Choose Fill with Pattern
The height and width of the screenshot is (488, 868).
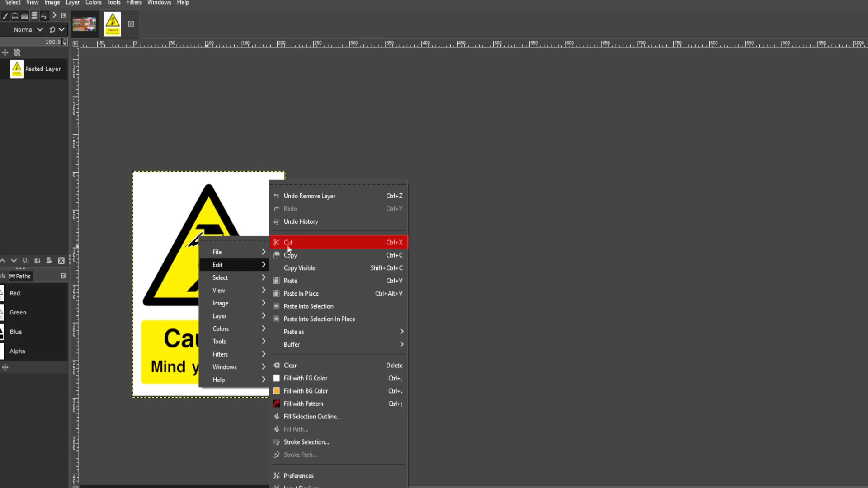coord(339,404)
